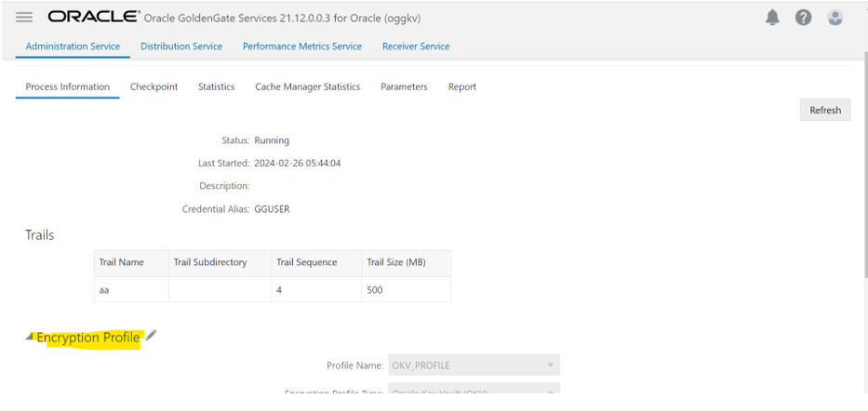Image resolution: width=868 pixels, height=411 pixels.
Task: Open notifications bell icon
Action: tap(772, 18)
